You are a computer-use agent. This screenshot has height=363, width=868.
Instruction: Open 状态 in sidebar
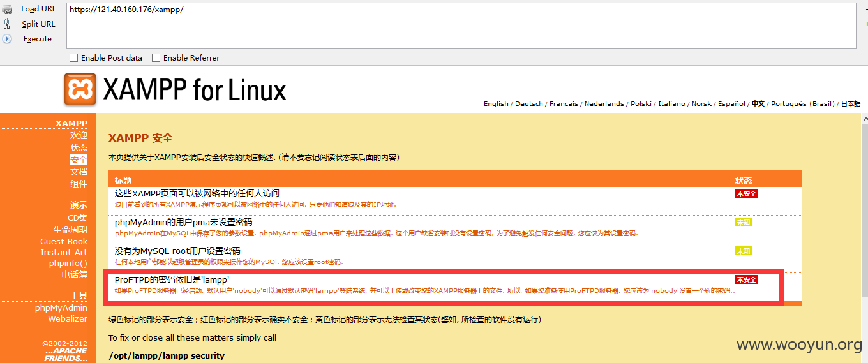[79, 148]
